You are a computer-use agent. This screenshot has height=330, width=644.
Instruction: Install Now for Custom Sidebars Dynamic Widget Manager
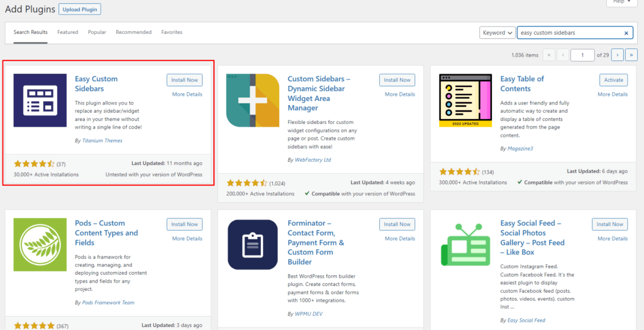pos(397,80)
